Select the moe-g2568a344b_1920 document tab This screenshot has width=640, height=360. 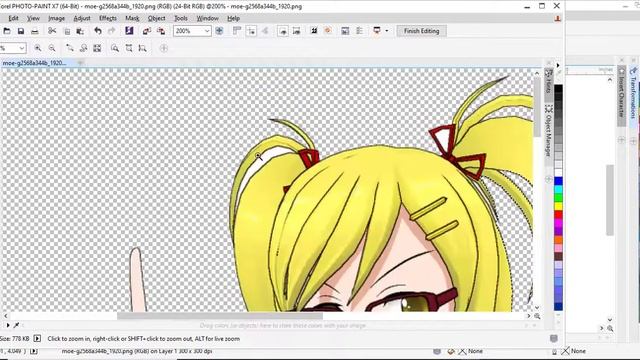[34, 63]
